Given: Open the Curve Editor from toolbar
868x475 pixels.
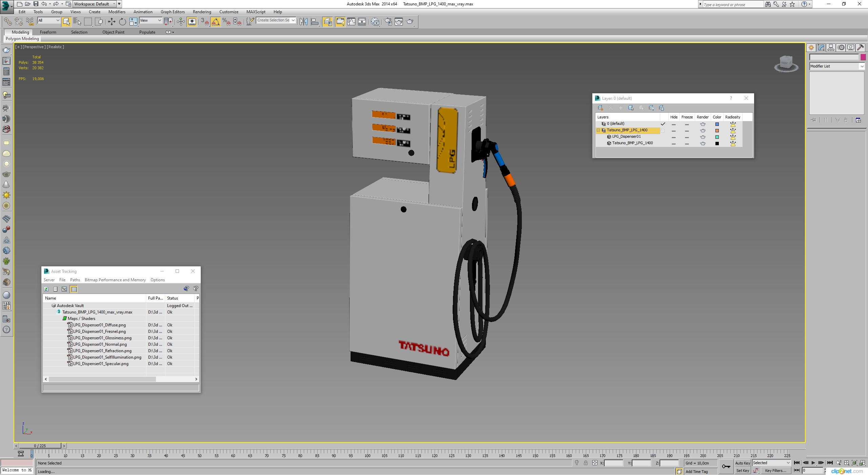Looking at the screenshot, I should click(x=351, y=22).
